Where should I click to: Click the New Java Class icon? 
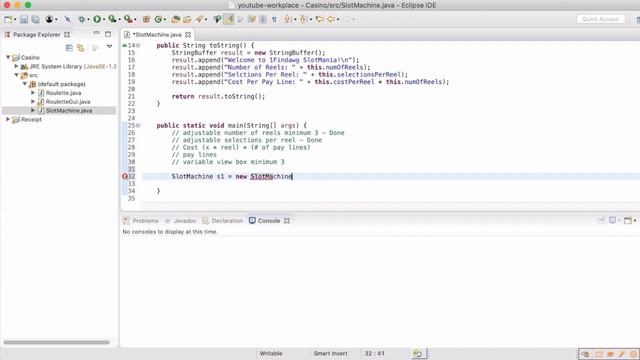(x=158, y=19)
